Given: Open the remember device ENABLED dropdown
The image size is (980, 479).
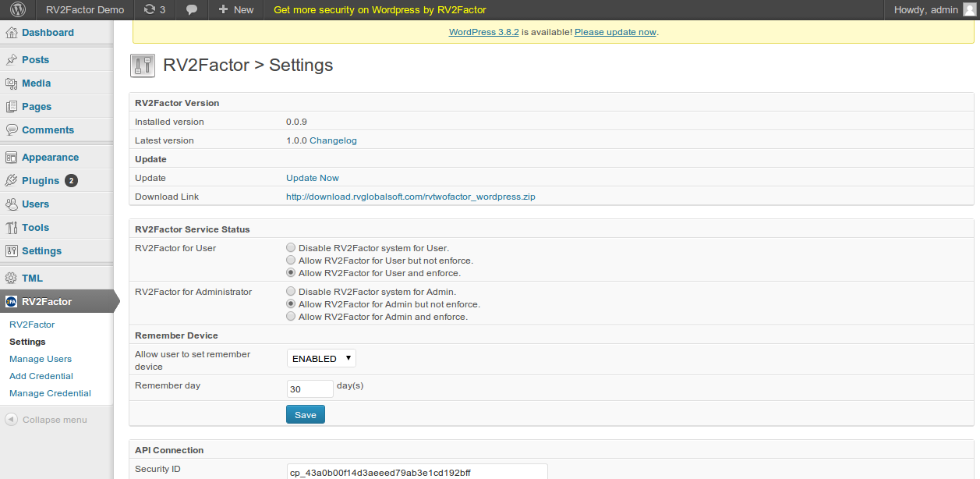Looking at the screenshot, I should pyautogui.click(x=321, y=359).
